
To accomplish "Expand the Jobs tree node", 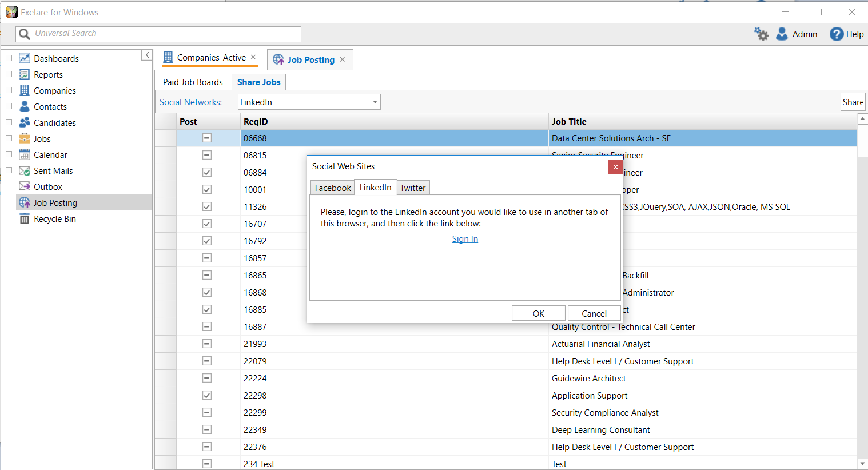I will (9, 138).
